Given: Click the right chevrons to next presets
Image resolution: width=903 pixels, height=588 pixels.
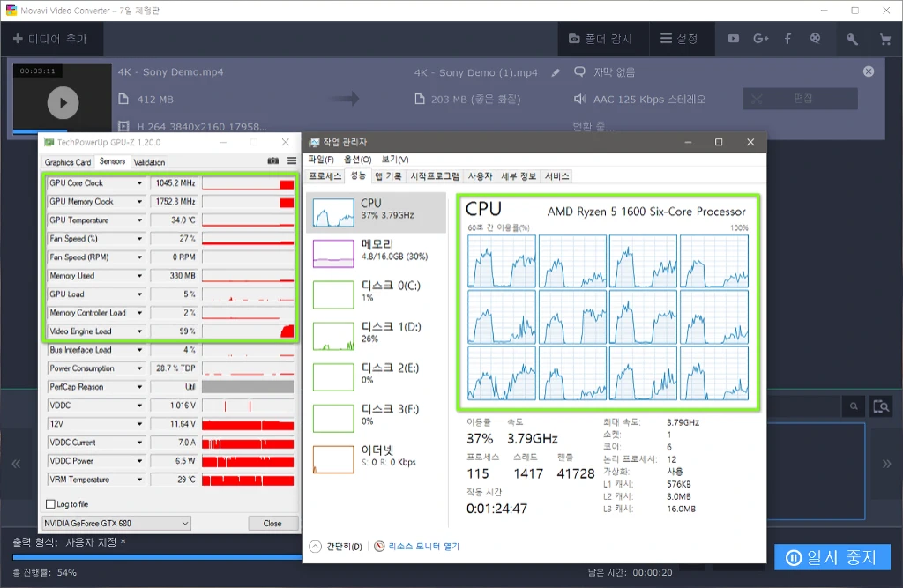Looking at the screenshot, I should [887, 464].
